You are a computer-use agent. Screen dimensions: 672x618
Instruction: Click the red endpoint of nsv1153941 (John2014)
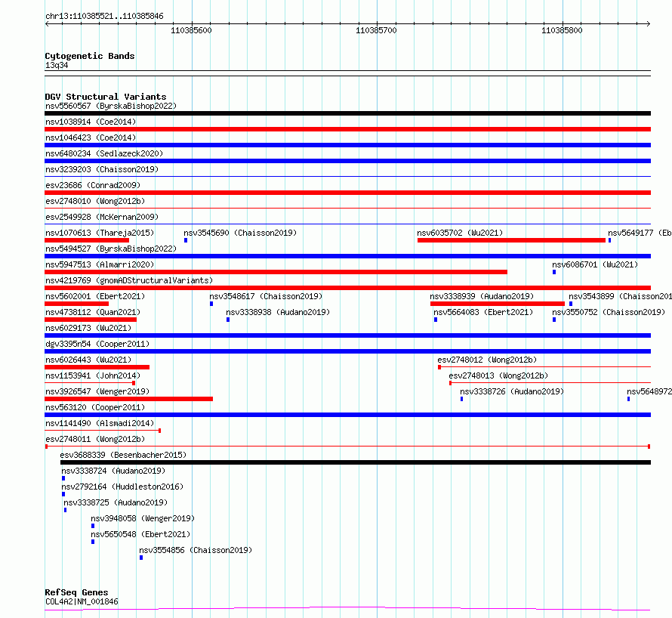134,383
